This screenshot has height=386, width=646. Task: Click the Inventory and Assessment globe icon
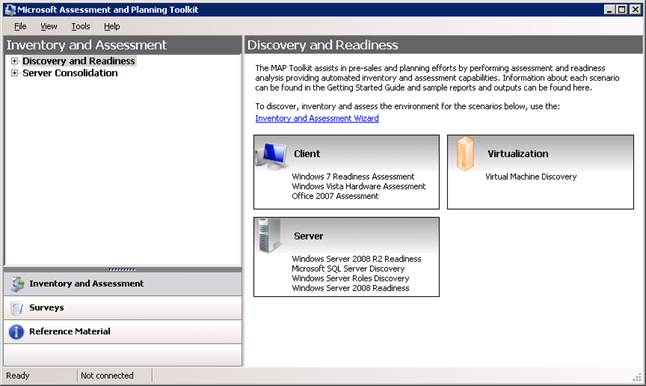(x=17, y=284)
